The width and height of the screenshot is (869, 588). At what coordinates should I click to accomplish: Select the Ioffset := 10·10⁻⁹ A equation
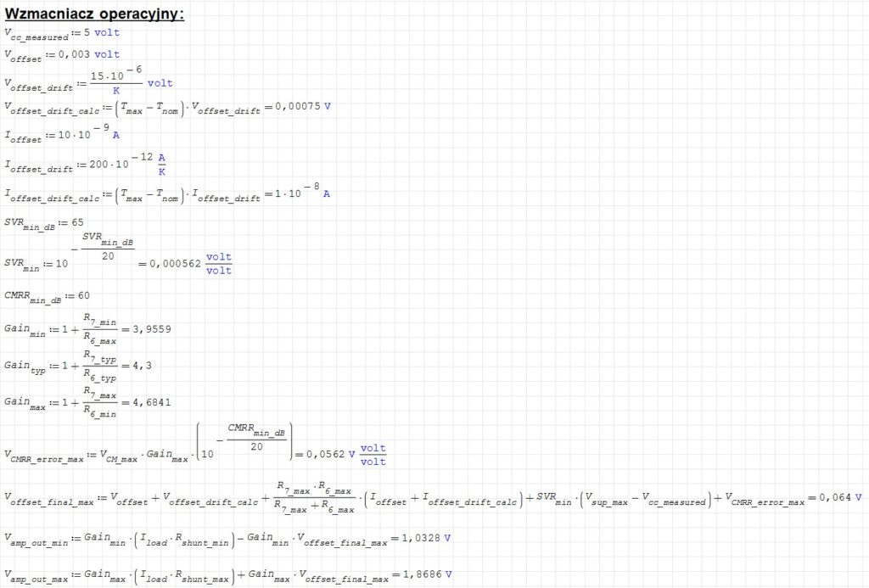click(x=62, y=134)
